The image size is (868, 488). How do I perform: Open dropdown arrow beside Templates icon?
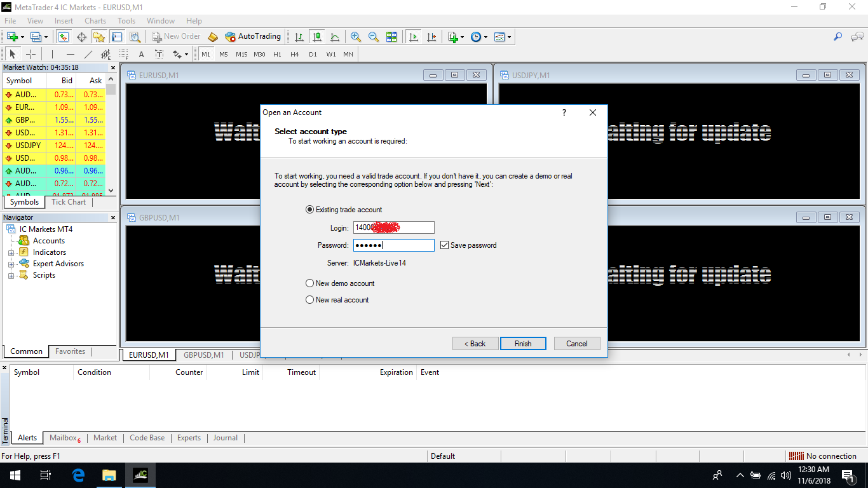coord(509,37)
